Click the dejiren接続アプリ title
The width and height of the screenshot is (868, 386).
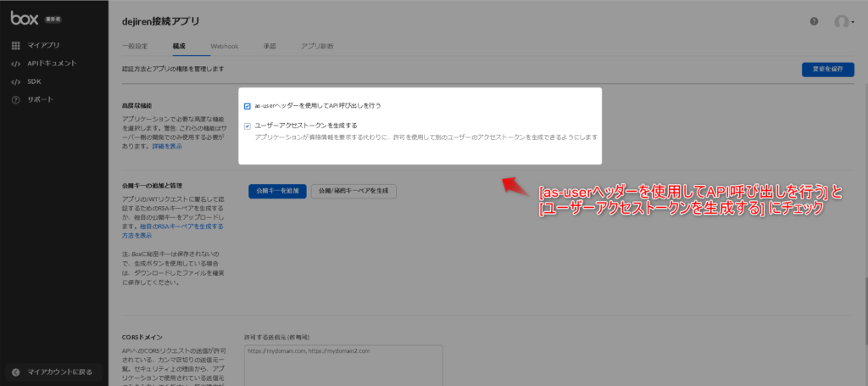pos(160,21)
